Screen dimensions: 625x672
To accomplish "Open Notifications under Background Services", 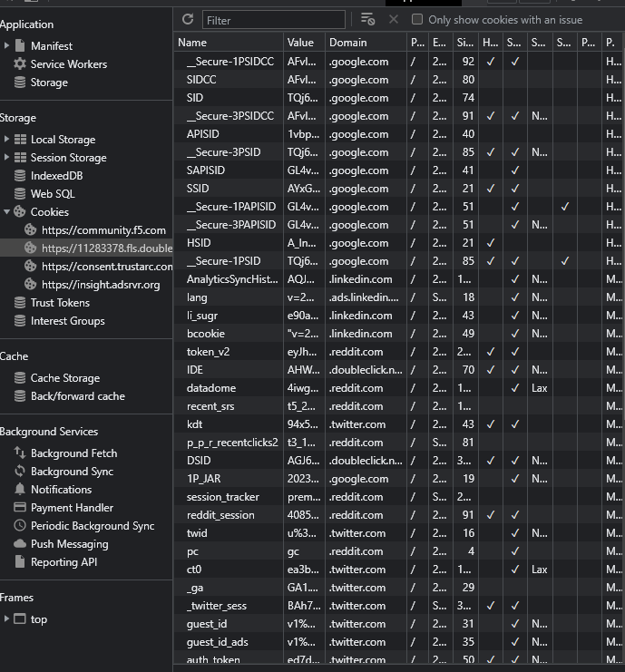I will coord(61,490).
